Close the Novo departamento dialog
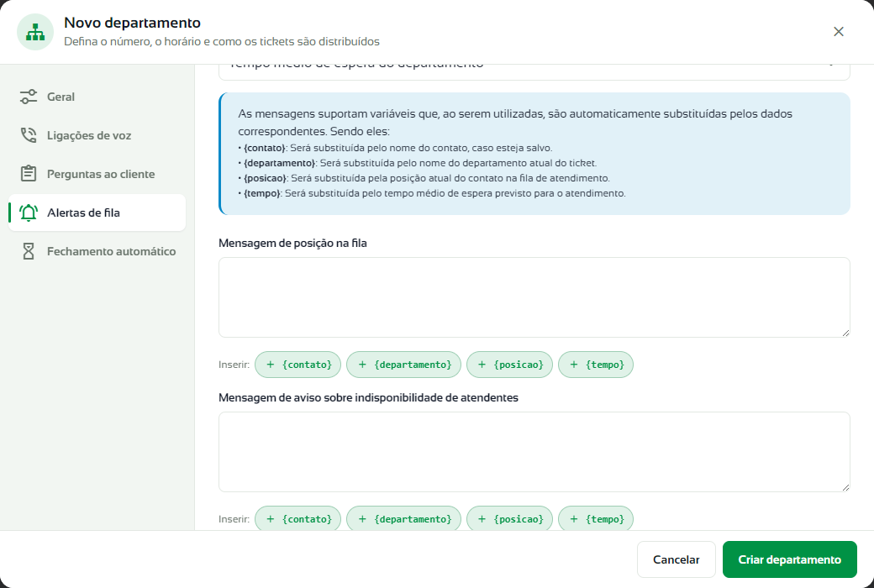This screenshot has height=588, width=874. (839, 32)
